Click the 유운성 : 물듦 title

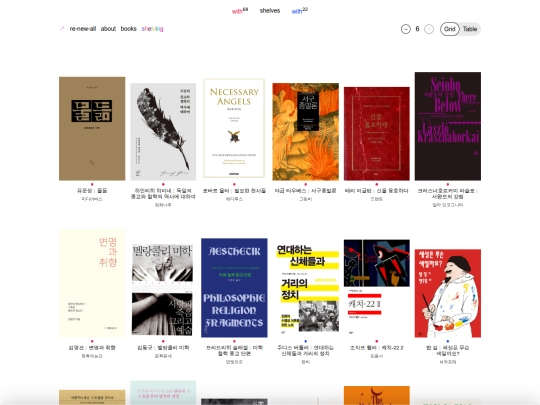(x=92, y=190)
